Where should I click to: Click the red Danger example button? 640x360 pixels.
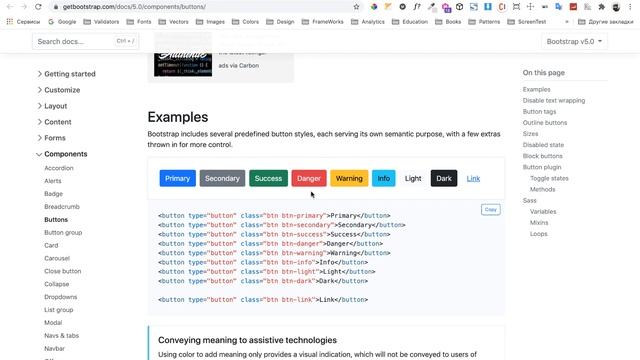pos(309,178)
